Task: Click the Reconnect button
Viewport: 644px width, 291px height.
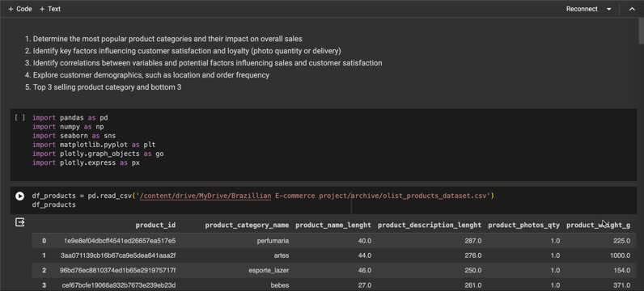Action: tap(582, 9)
